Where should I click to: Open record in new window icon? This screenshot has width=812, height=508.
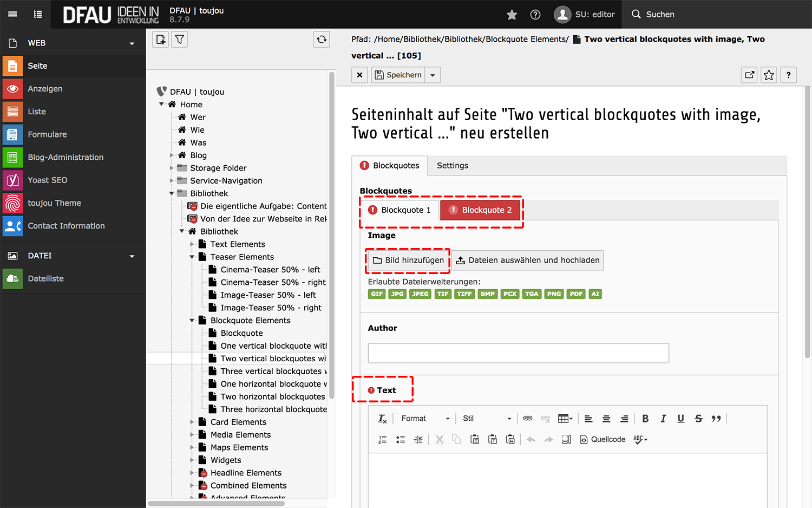[x=749, y=75]
